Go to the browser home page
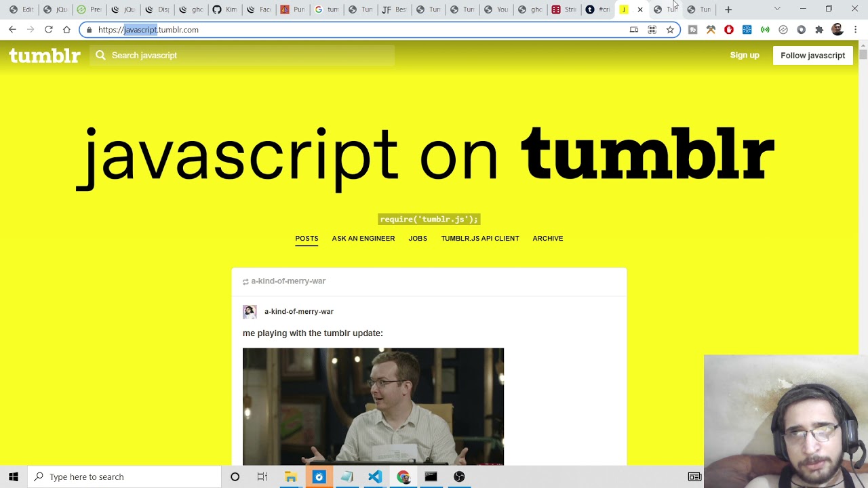The height and width of the screenshot is (488, 868). coord(66,30)
